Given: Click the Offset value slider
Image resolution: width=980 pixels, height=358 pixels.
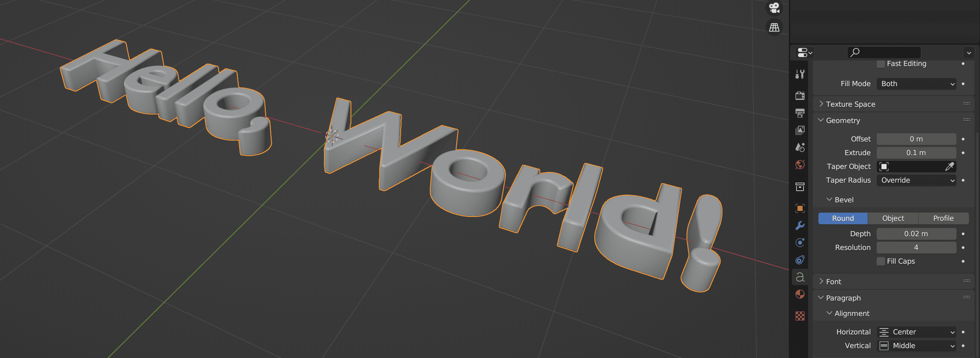Looking at the screenshot, I should point(916,139).
